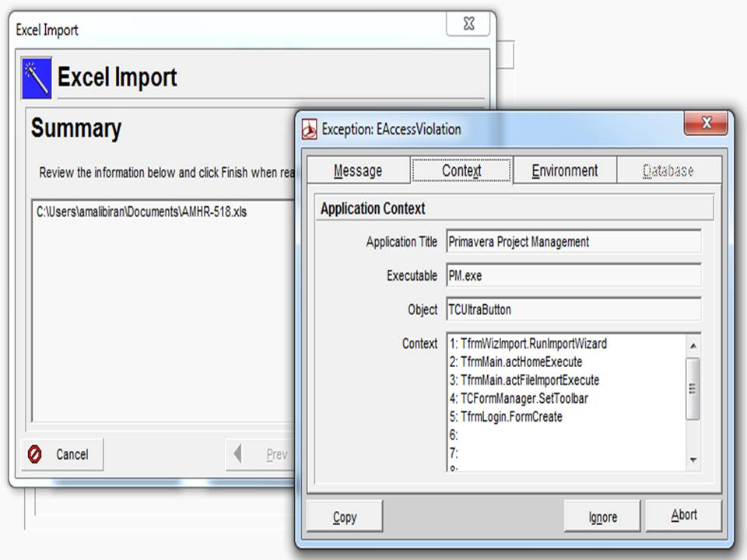
Task: Click the Summary heading in Excel Import
Action: click(x=76, y=128)
